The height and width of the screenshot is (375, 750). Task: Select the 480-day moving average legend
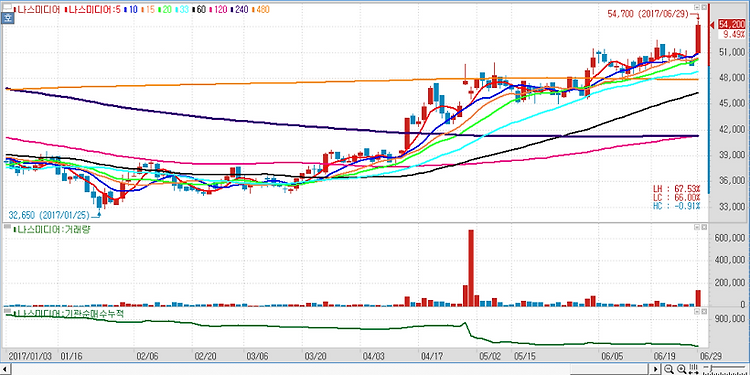[261, 9]
